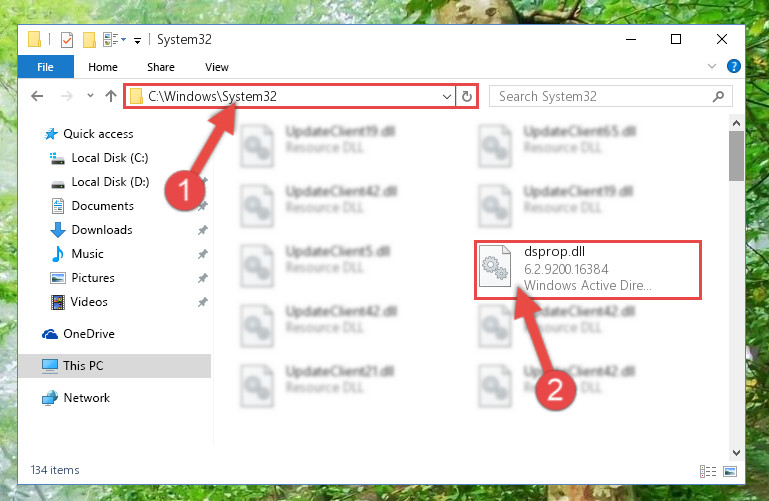This screenshot has width=769, height=501.
Task: Switch to the View ribbon tab
Action: point(217,67)
